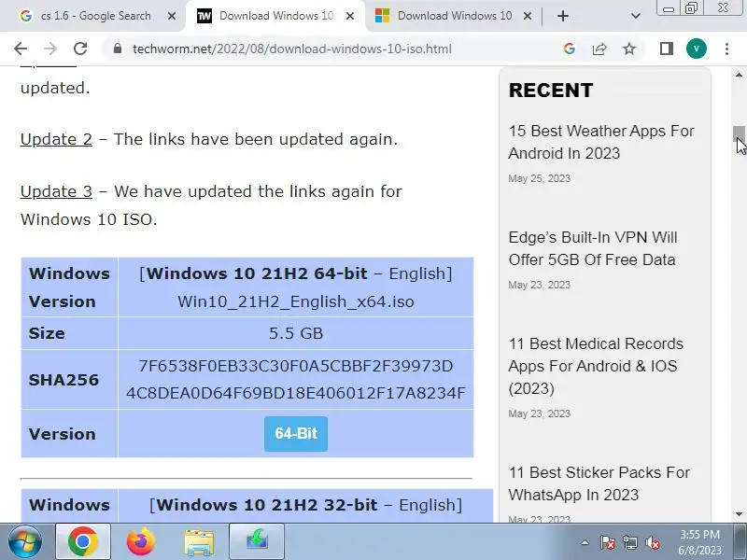Close the techworm Download Windows 10 tab
The height and width of the screenshot is (560, 747).
(x=349, y=16)
